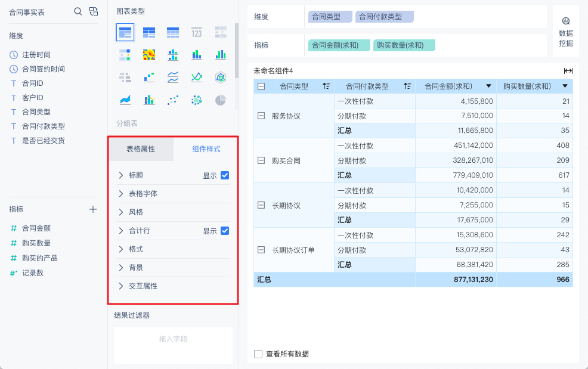
Task: Expand the 表格字体 section
Action: pos(120,194)
